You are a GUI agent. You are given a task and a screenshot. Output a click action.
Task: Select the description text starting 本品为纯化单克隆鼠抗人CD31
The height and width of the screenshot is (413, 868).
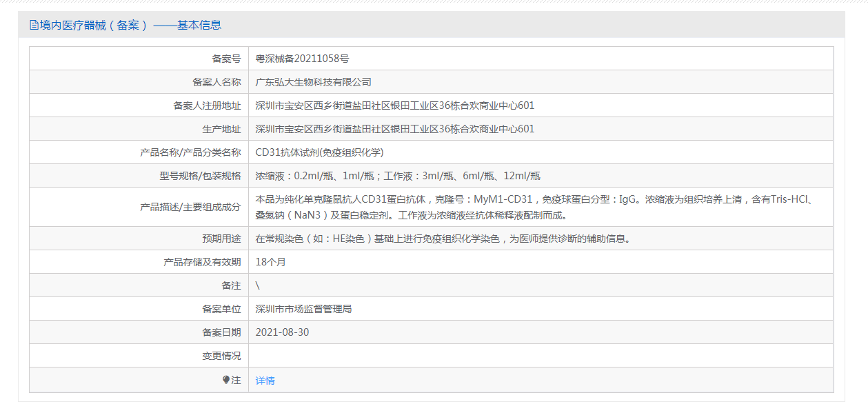point(537,208)
